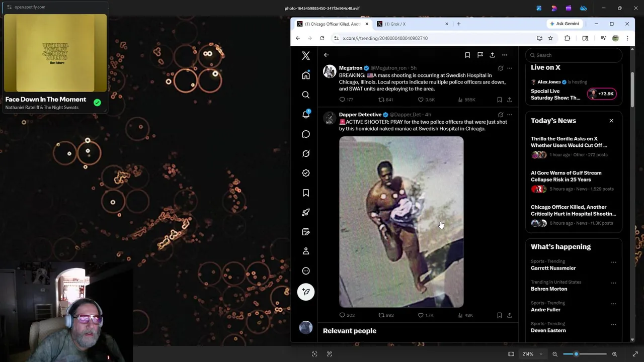Viewport: 644px width, 362px height.
Task: Repost the Megatron post
Action: pyautogui.click(x=381, y=100)
